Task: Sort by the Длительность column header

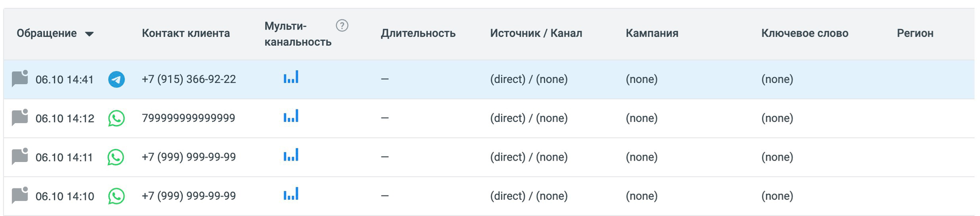Action: [418, 33]
